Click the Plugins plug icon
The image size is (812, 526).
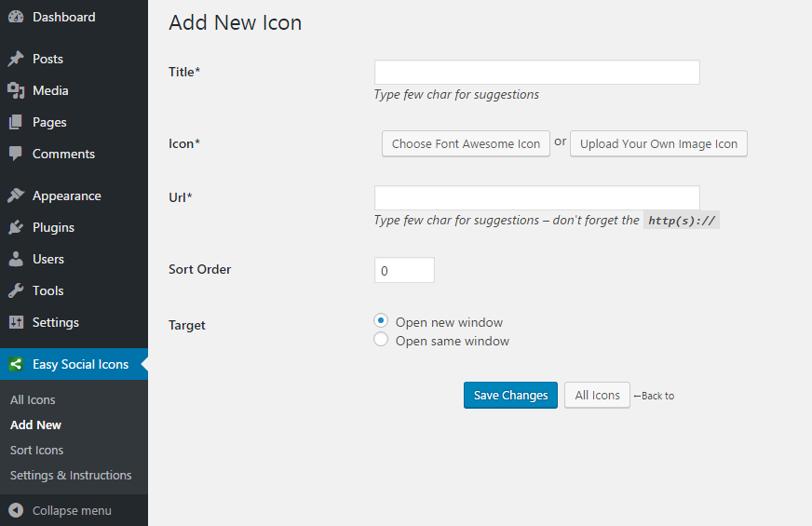(x=16, y=227)
